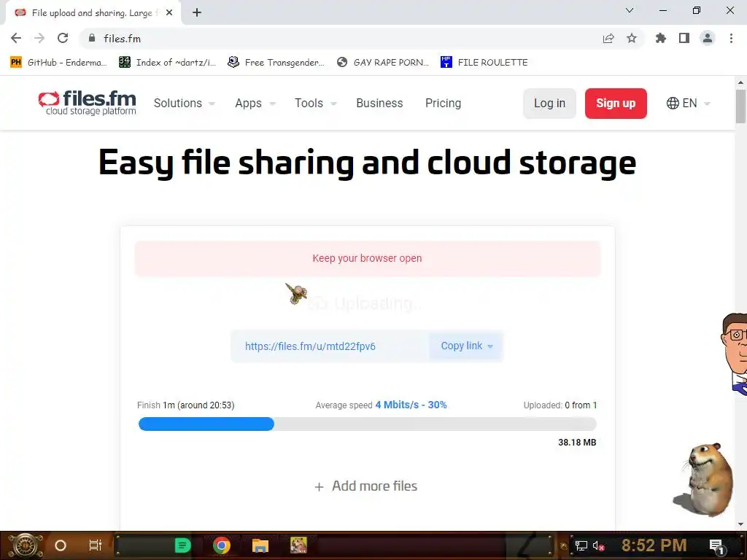Click Add more files
The width and height of the screenshot is (747, 560).
[366, 486]
